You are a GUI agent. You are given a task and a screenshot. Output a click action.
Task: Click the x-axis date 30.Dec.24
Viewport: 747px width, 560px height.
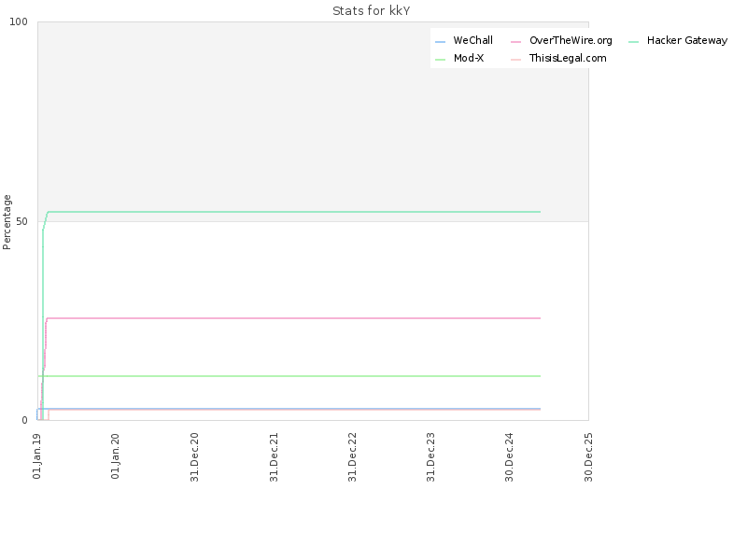click(509, 457)
